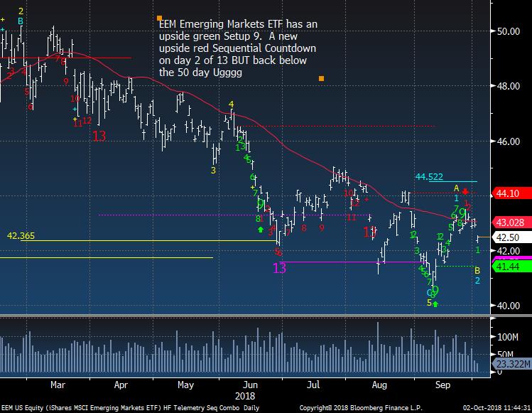
Task: Click yellow B label below green 41.44 line
Action: pyautogui.click(x=477, y=271)
